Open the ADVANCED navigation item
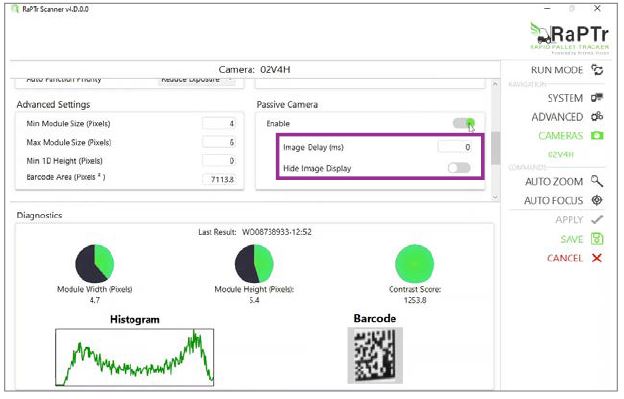Image resolution: width=624 pixels, height=399 pixels. point(557,117)
